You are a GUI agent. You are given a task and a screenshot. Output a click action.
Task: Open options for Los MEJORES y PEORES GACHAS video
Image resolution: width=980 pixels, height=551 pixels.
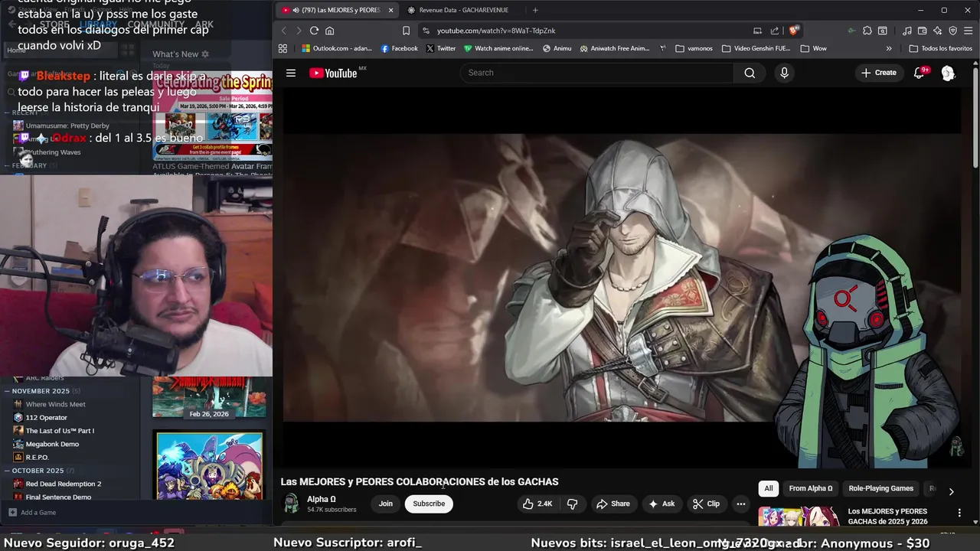click(959, 513)
